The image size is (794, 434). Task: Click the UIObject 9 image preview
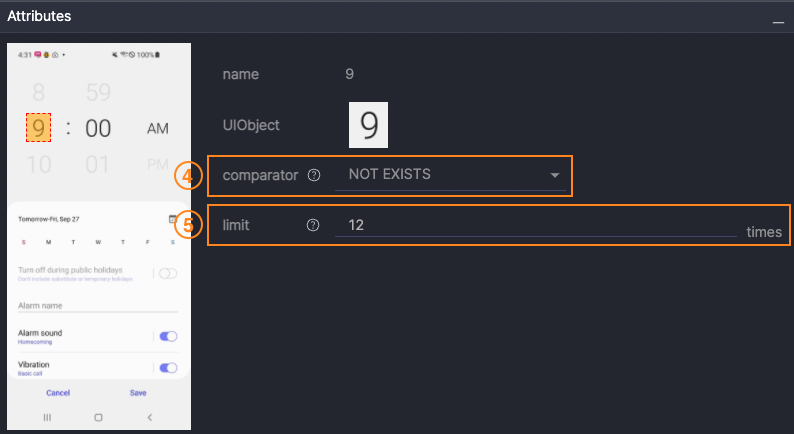pyautogui.click(x=368, y=125)
